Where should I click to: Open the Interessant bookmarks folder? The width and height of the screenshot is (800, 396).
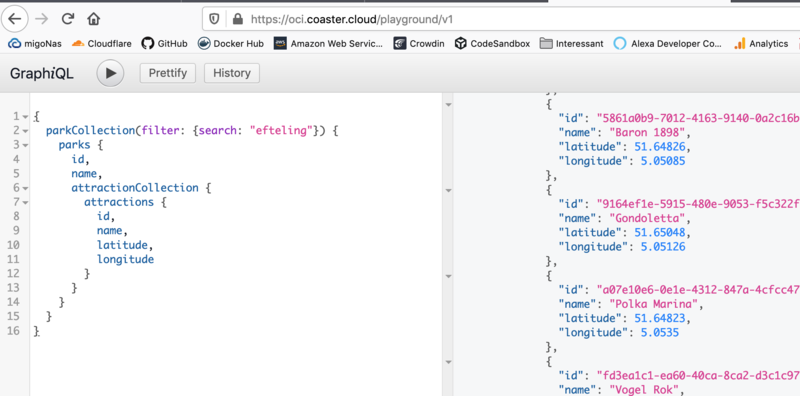click(571, 44)
